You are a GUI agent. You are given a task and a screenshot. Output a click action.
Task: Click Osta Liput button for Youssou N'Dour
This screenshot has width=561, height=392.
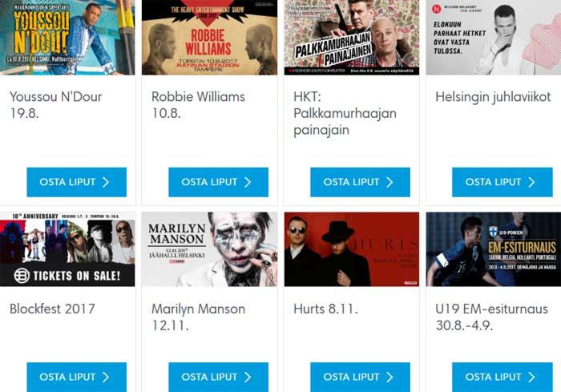point(77,182)
